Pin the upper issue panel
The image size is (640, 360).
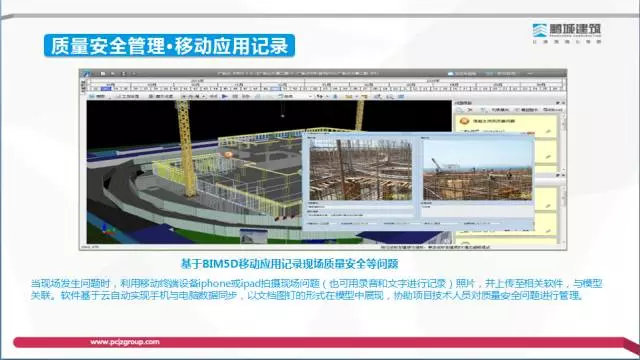click(x=558, y=103)
